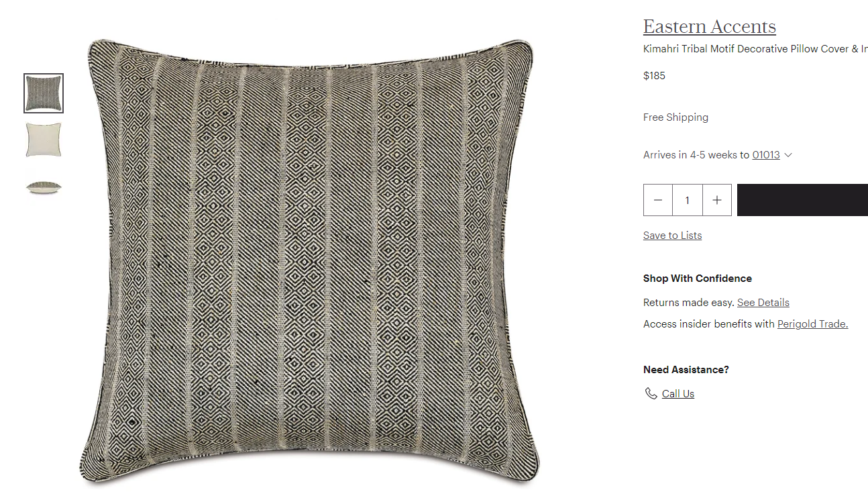
Task: Click the Free Shipping label
Action: [x=675, y=117]
